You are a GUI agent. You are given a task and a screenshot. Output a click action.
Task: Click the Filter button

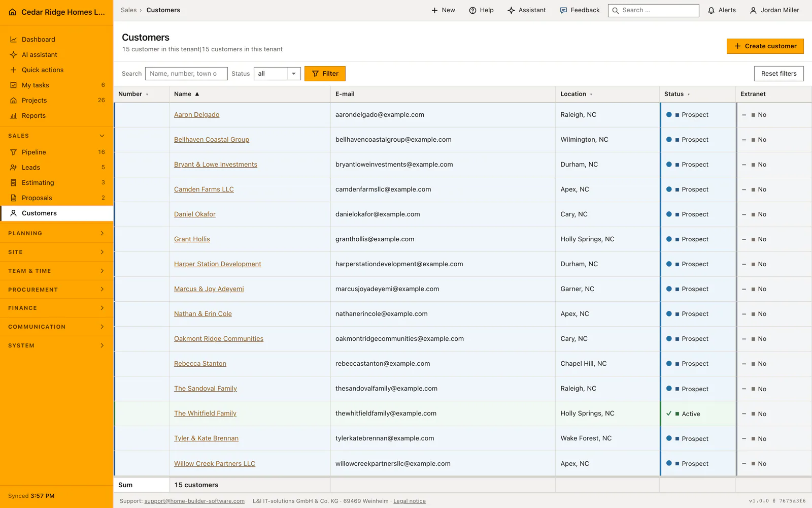click(325, 74)
